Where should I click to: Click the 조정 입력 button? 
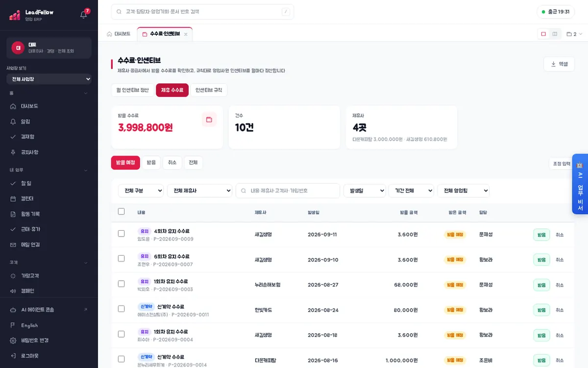562,164
